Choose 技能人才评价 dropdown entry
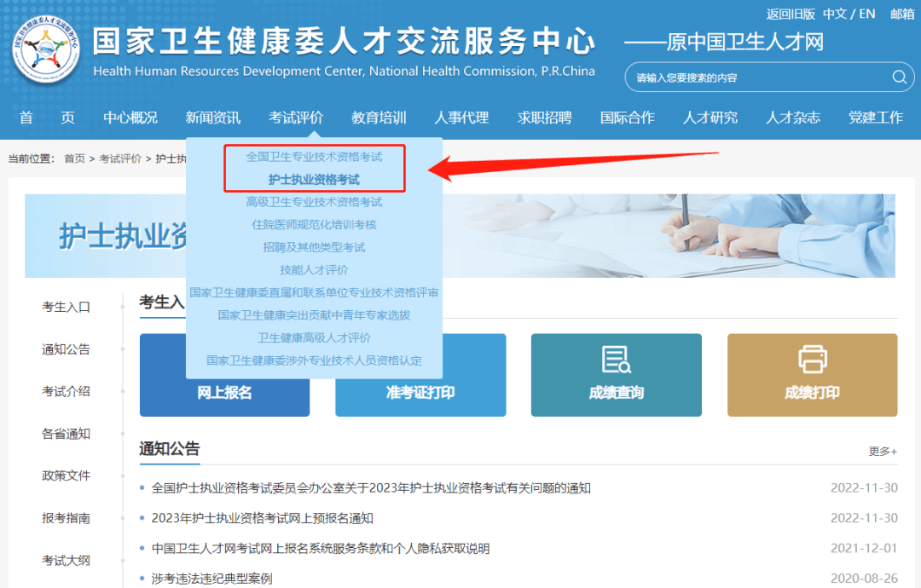Screen dimensions: 921x588 pyautogui.click(x=314, y=270)
